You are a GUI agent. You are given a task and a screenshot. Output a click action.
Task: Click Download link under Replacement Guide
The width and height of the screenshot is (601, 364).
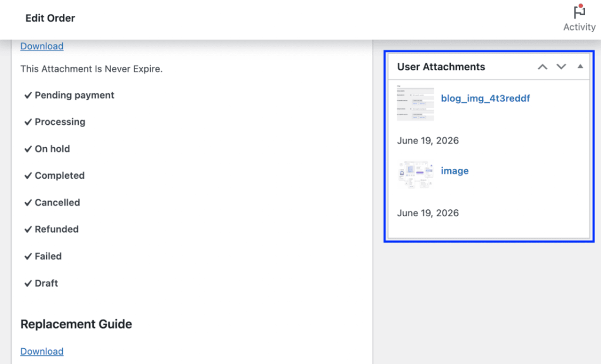click(x=42, y=351)
